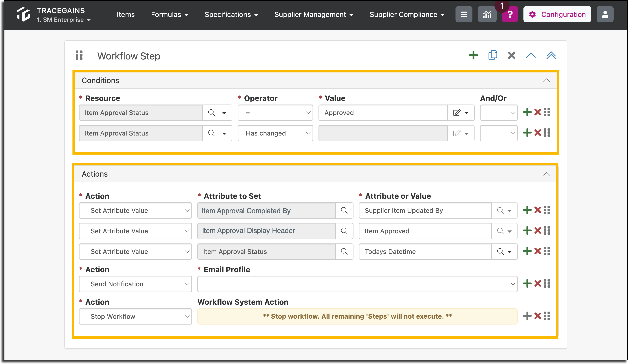Remove the Has changed condition row
Screen dimensions: 628x364
tap(538, 133)
